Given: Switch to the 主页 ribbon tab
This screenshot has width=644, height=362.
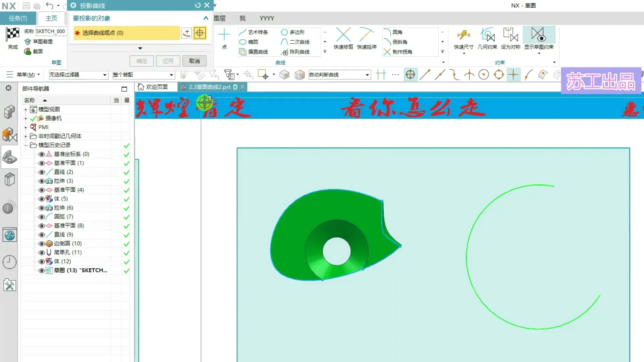Looking at the screenshot, I should (x=51, y=18).
